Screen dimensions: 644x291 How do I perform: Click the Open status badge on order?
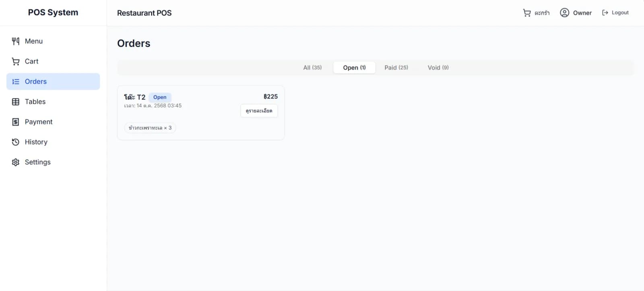160,97
